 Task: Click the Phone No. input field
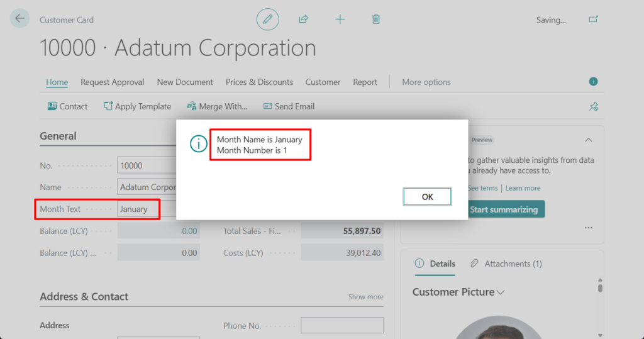[341, 325]
